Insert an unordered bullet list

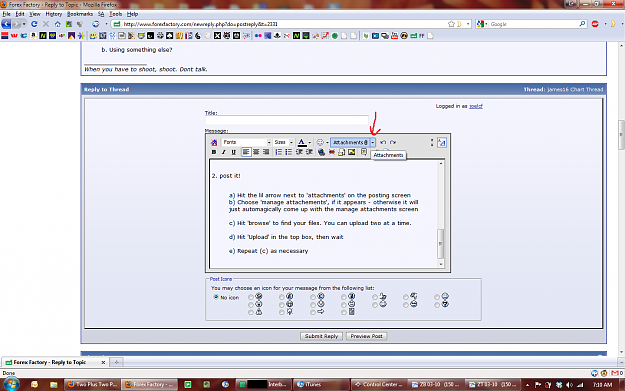(288, 152)
